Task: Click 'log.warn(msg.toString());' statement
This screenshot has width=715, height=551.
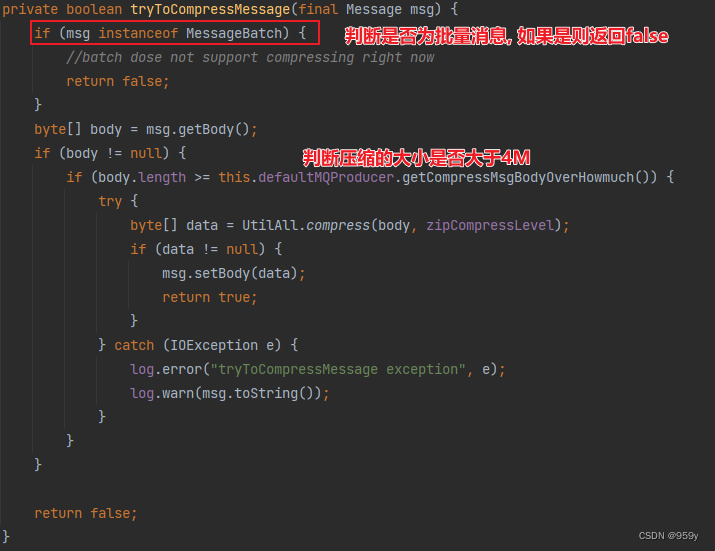Action: tap(229, 393)
